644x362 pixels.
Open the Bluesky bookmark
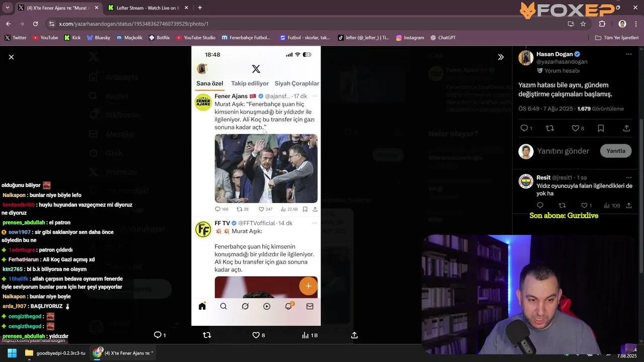pos(99,38)
